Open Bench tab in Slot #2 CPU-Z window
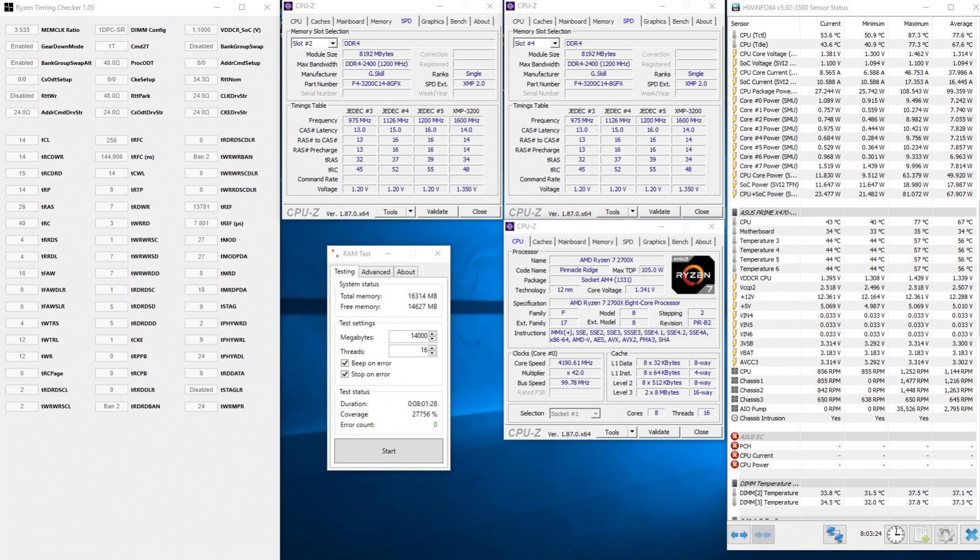 click(458, 21)
